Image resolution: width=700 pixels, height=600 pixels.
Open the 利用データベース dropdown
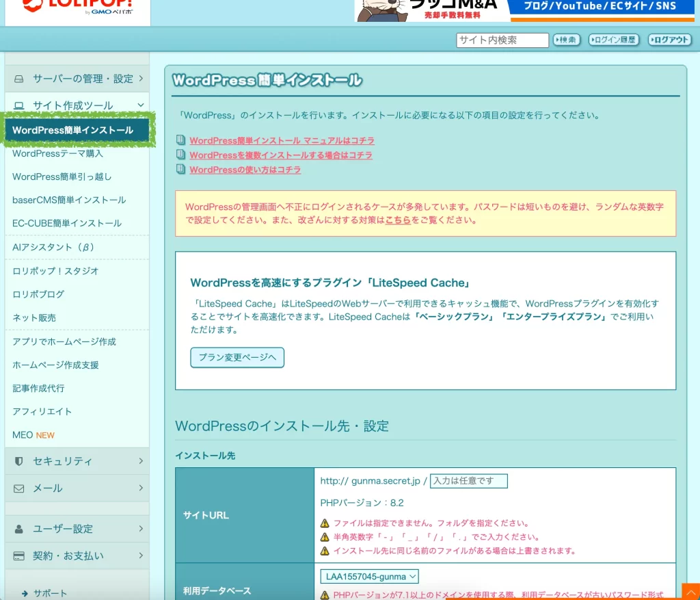click(369, 577)
